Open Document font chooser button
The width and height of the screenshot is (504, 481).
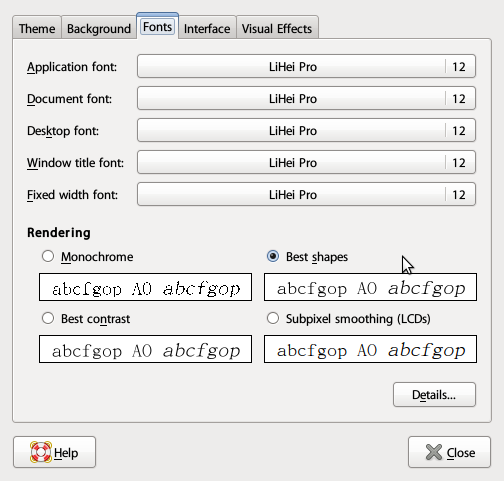click(x=306, y=98)
